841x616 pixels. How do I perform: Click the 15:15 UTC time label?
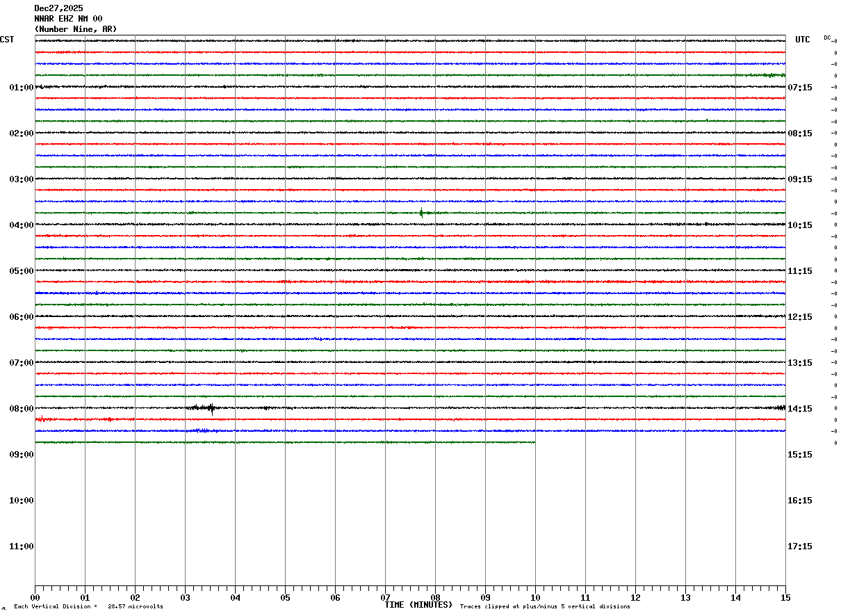click(800, 455)
